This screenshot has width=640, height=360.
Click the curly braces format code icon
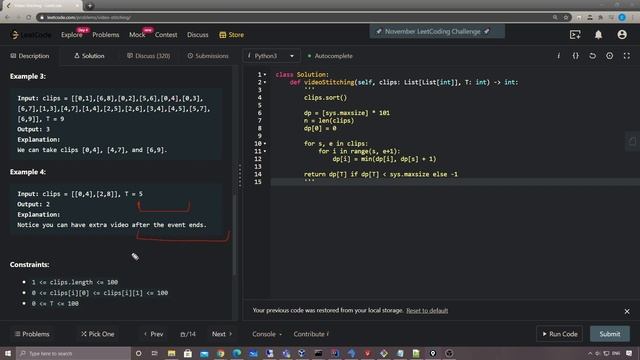[x=576, y=56]
